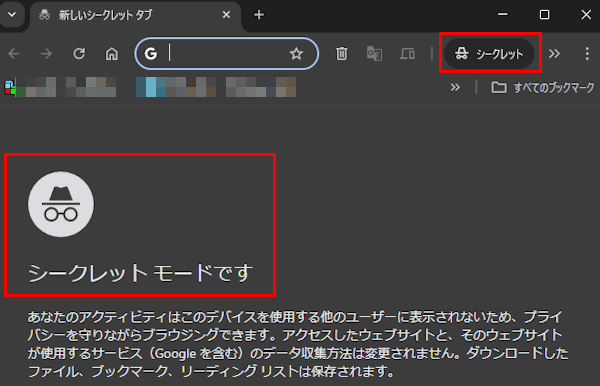Open the home page icon
Screen dimensions: 600x386
coord(112,54)
